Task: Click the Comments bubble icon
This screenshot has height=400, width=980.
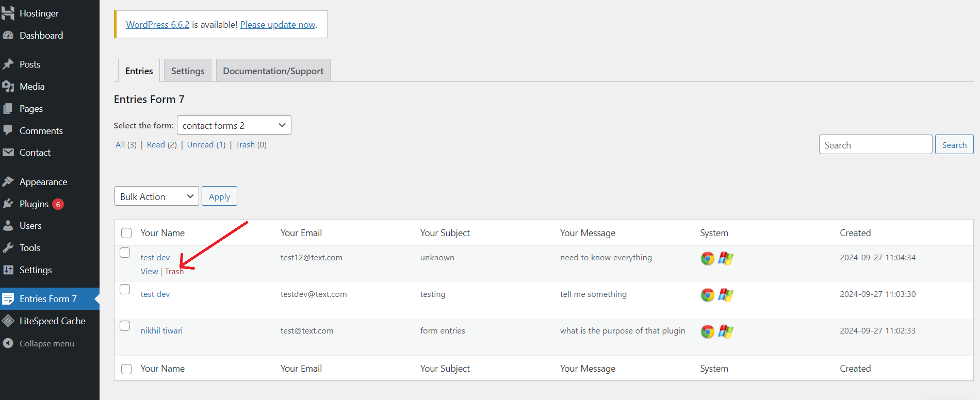Action: pos(8,130)
